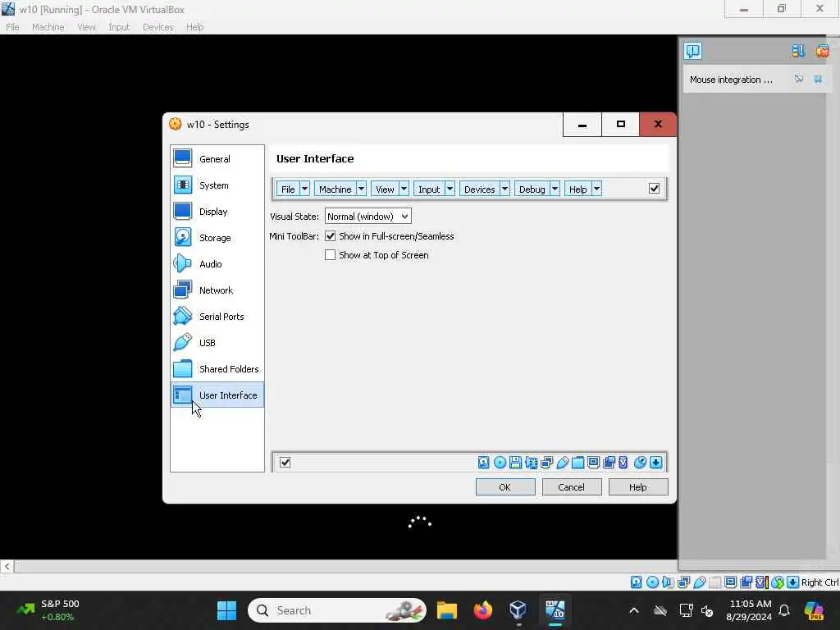The height and width of the screenshot is (630, 840).
Task: Click network indicator in VM window status bar
Action: click(x=683, y=582)
